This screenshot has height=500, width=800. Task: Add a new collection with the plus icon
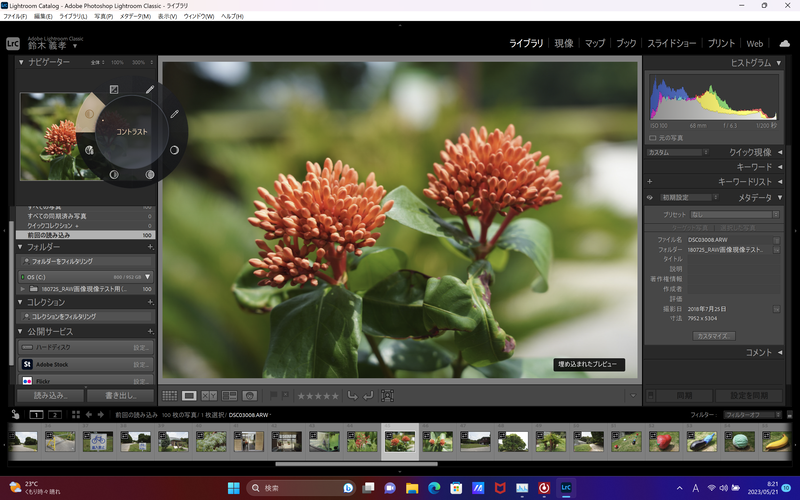pyautogui.click(x=151, y=302)
